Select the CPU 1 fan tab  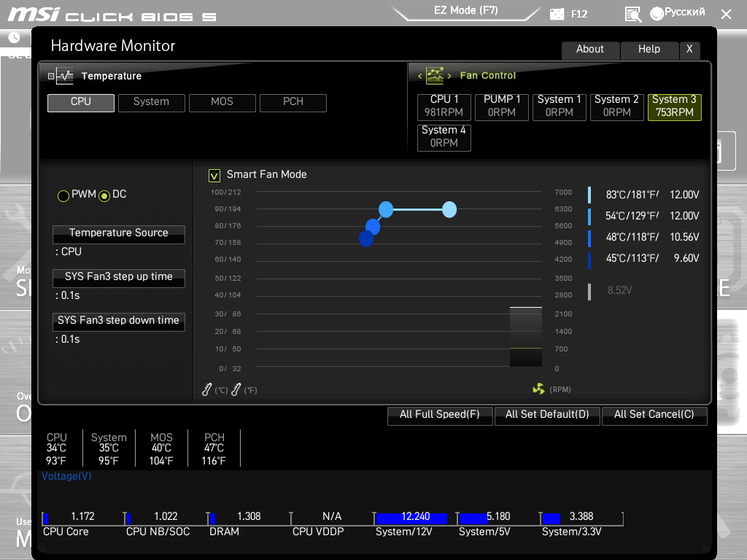point(444,107)
